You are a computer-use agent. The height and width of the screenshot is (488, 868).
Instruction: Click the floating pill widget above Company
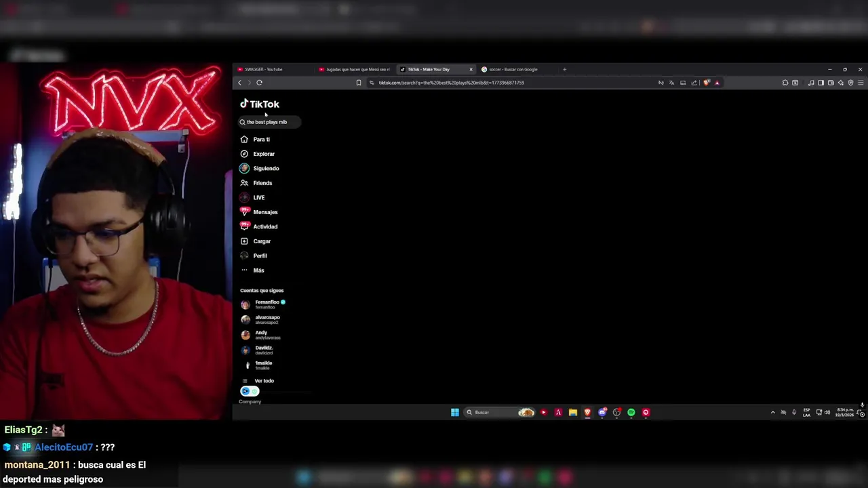point(250,391)
